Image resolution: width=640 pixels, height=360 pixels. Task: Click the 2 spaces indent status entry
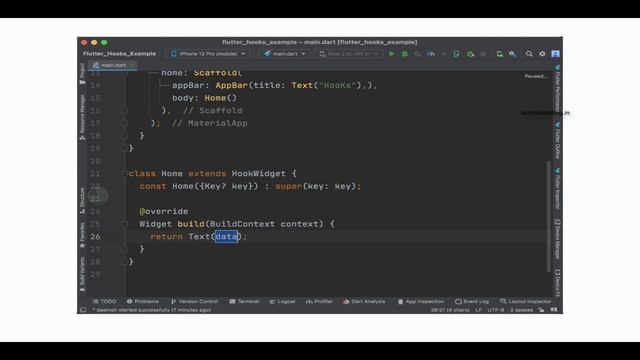coord(521,310)
